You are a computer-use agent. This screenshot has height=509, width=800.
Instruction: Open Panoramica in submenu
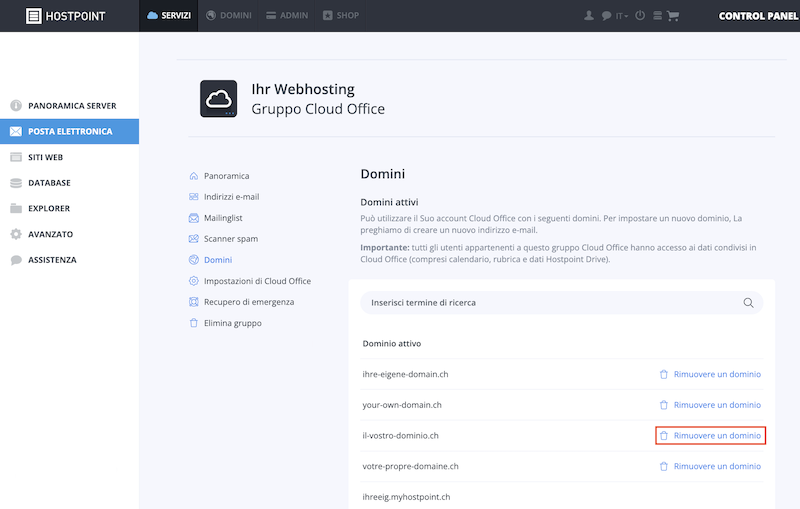[227, 175]
